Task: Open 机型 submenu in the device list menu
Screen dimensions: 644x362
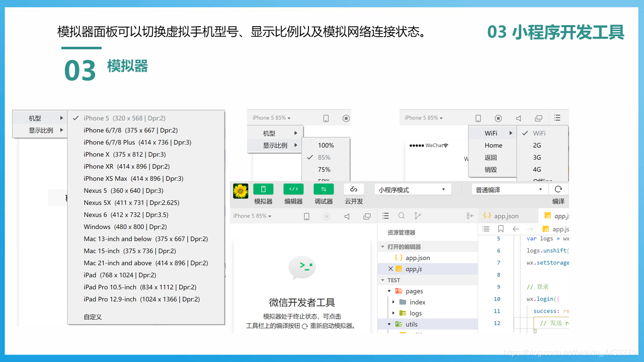Action: 40,118
